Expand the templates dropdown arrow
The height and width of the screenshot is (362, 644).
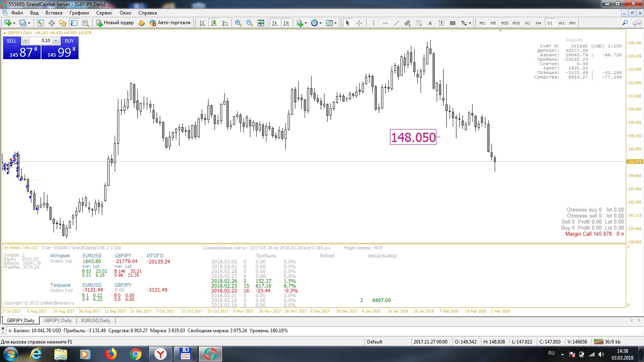336,23
